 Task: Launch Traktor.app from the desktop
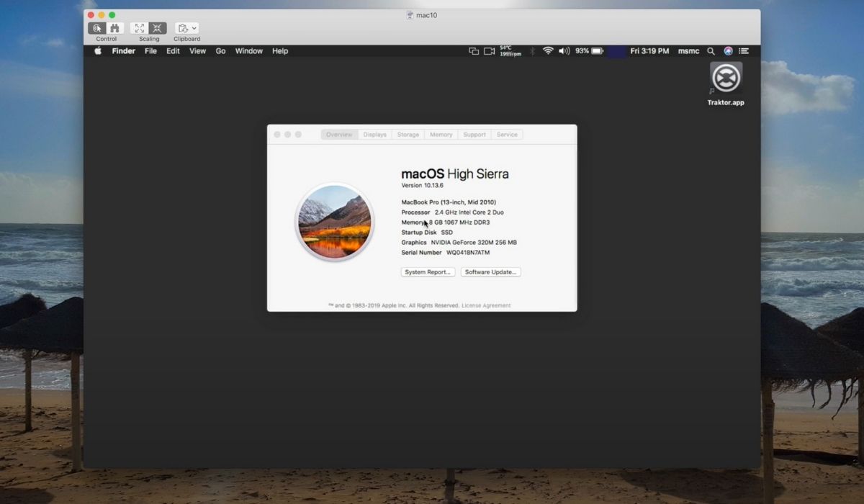(725, 78)
